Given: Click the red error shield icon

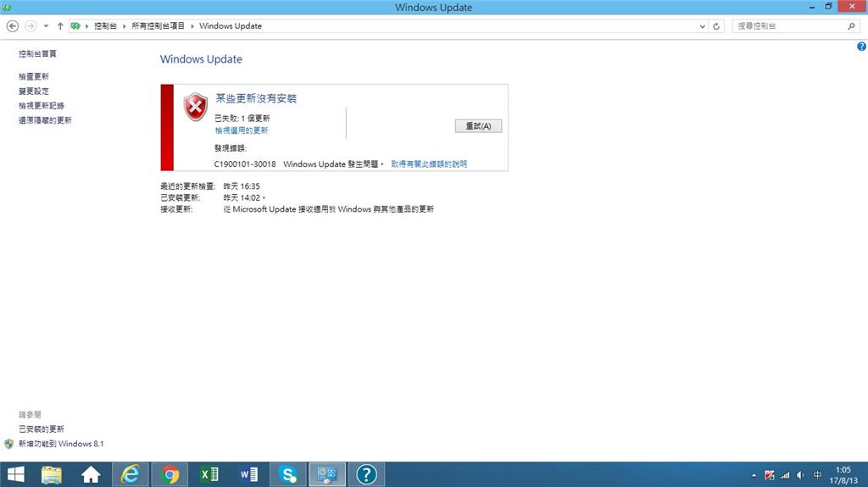Looking at the screenshot, I should [196, 108].
